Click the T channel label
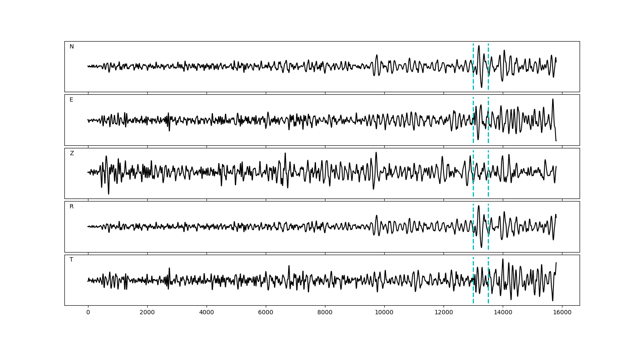 point(71,260)
